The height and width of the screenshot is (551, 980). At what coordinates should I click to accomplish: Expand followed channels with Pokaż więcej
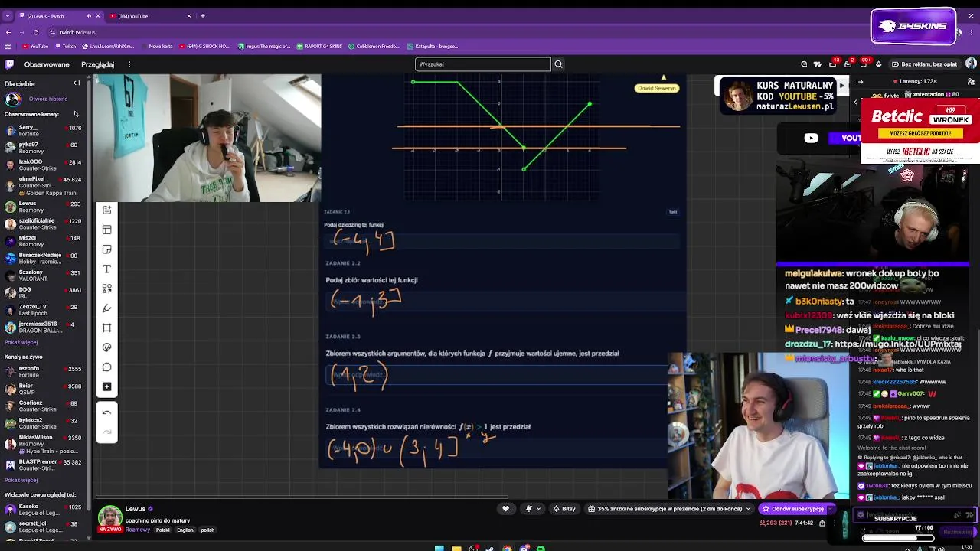(21, 342)
